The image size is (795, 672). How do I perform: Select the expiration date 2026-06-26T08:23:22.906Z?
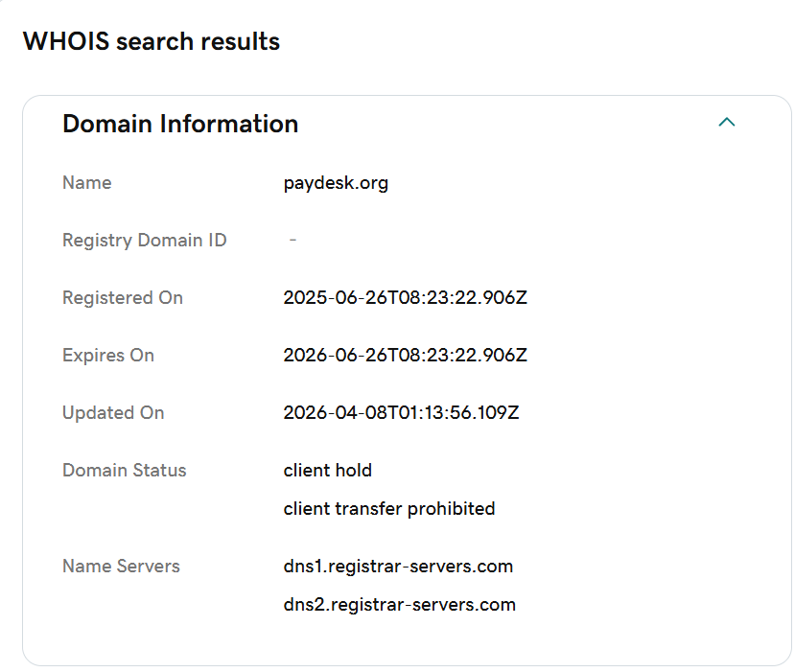point(405,355)
